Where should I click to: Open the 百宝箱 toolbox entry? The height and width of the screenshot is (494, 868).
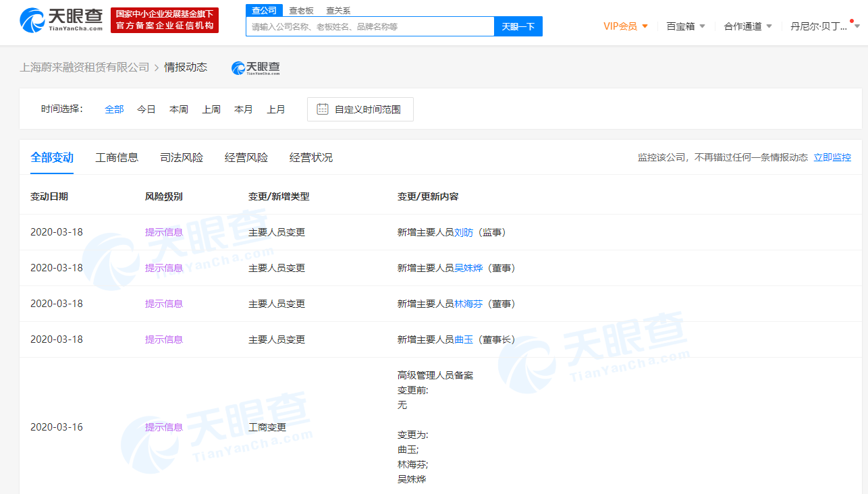pos(680,26)
